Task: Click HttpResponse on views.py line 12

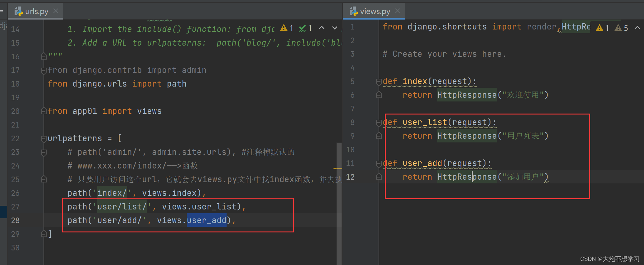Action: 467,177
